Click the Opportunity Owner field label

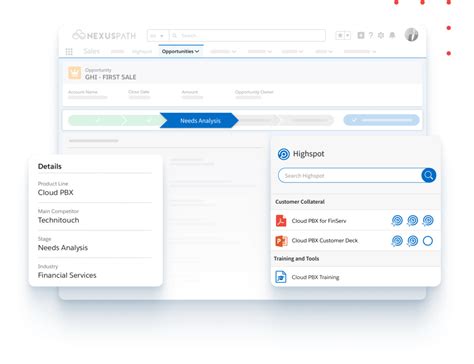point(254,92)
